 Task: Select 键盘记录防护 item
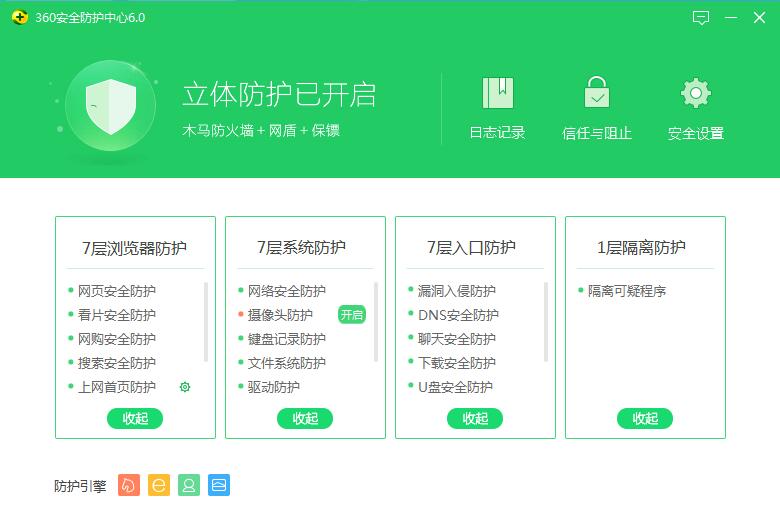[x=287, y=339]
